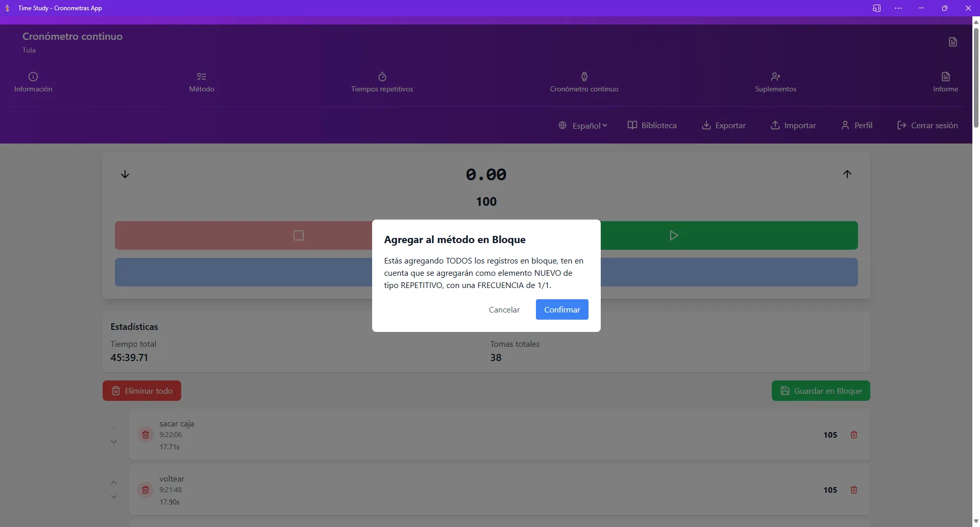Decrease rating with the down arrow
Image resolution: width=980 pixels, height=527 pixels.
pyautogui.click(x=125, y=175)
